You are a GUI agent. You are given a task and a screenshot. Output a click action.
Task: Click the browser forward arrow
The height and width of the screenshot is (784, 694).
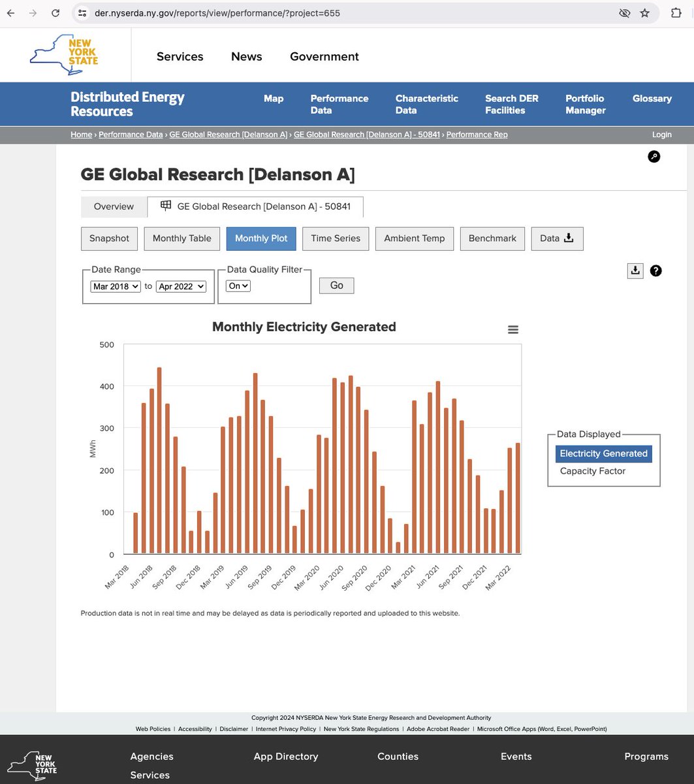click(x=33, y=13)
